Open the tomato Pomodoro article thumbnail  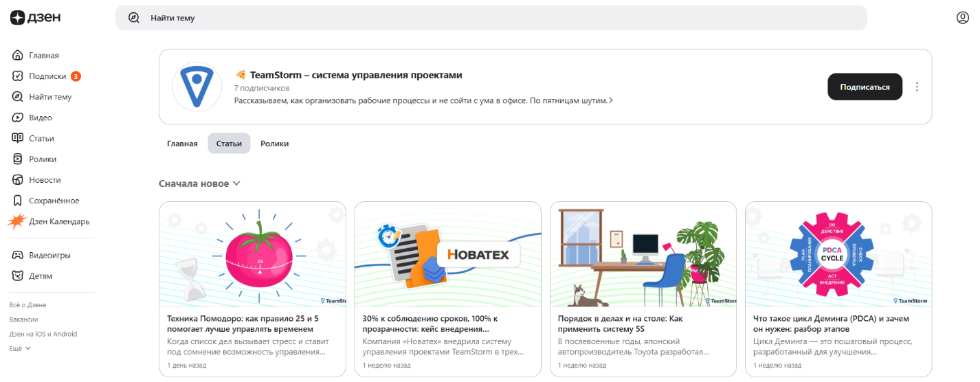(x=252, y=254)
